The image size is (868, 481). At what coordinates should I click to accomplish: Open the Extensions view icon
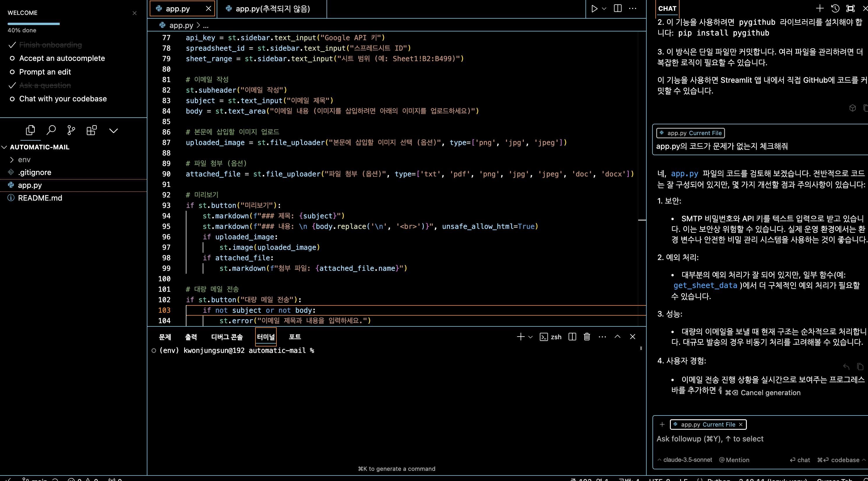tap(92, 130)
